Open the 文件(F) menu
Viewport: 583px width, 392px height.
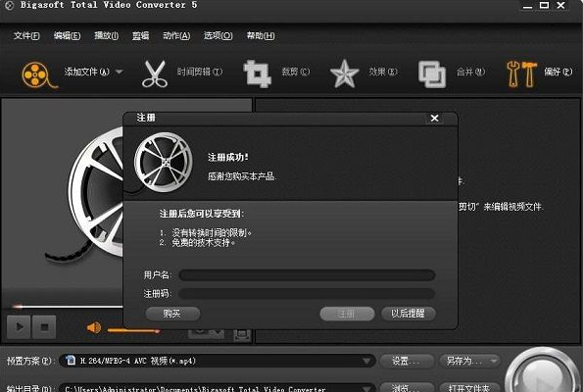26,35
